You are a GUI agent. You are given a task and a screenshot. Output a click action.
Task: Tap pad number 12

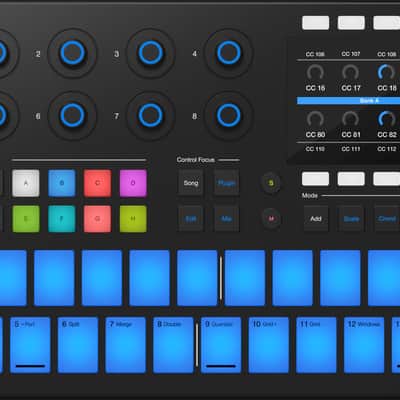point(364,345)
